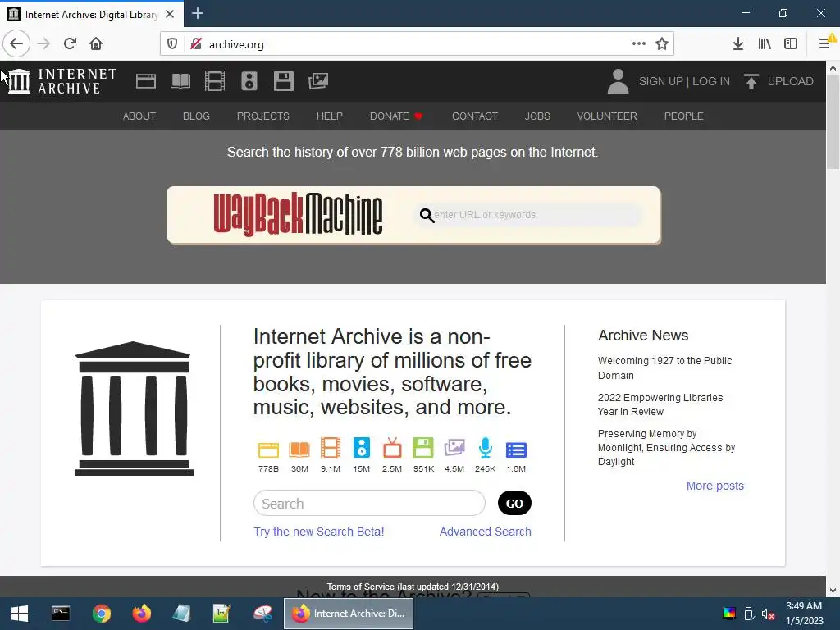Open Welcoming 1927 to the Public Domain post
This screenshot has width=840, height=630.
pyautogui.click(x=664, y=368)
